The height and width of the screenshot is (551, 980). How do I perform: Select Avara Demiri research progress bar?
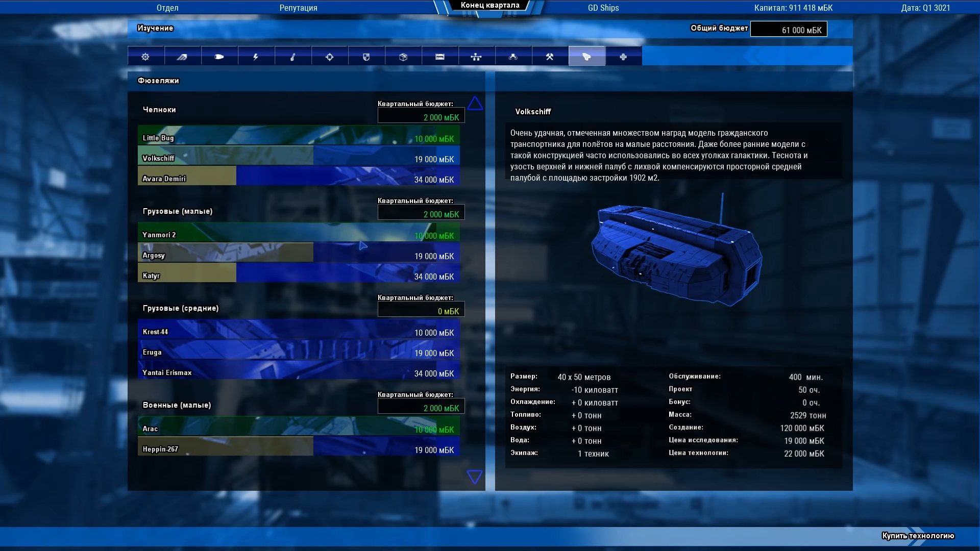pos(299,176)
